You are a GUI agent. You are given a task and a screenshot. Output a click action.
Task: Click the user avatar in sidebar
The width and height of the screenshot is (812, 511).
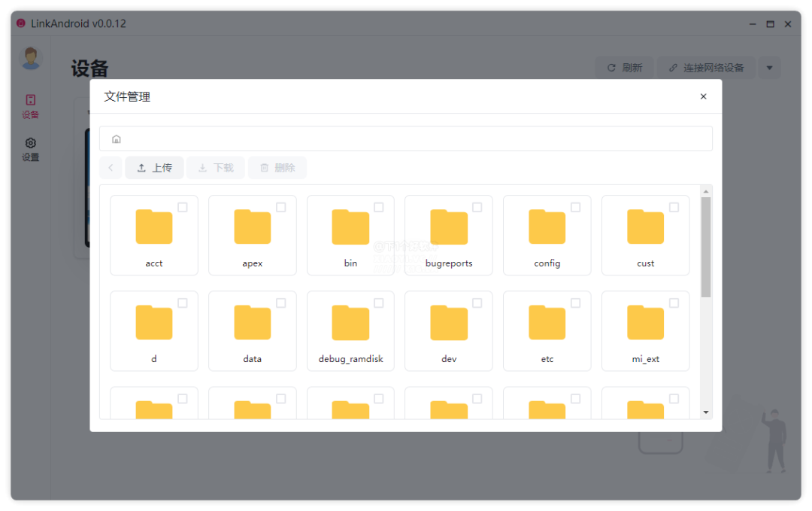31,58
